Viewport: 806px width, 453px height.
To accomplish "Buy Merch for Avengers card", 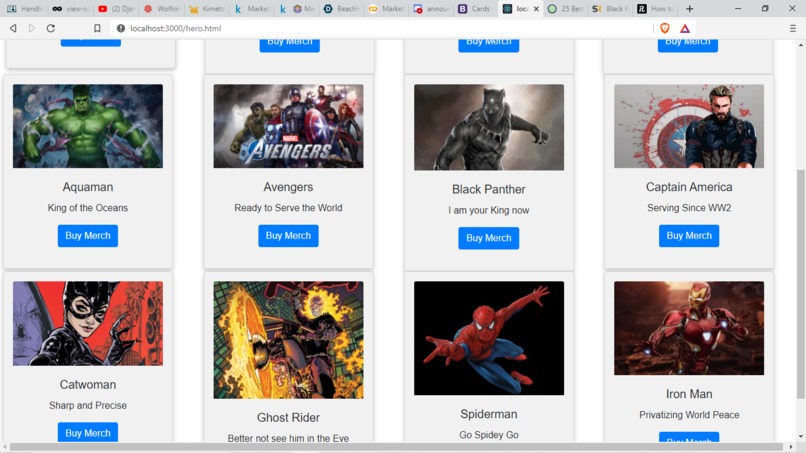I will point(288,235).
